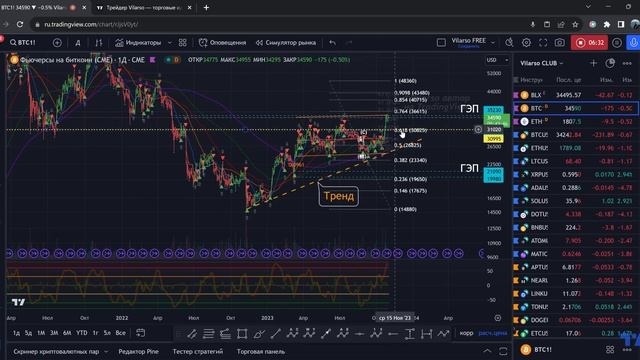Toggle fullscreen chart mode

click(543, 42)
